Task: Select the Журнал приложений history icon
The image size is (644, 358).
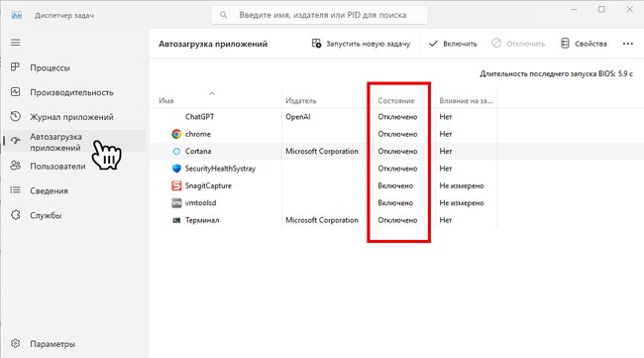Action: (x=15, y=116)
